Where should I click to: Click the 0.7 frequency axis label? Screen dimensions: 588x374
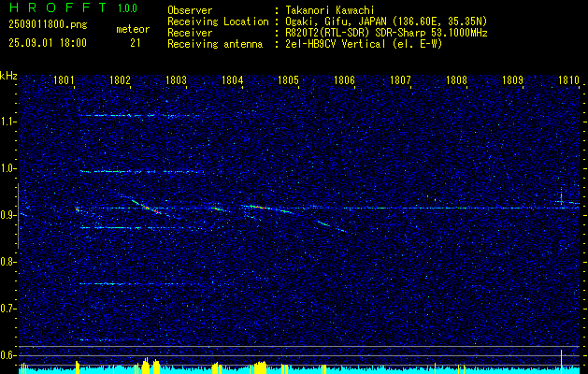pos(7,309)
